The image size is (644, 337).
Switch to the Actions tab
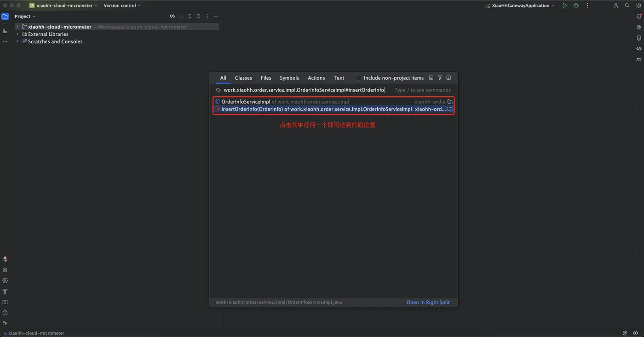[x=316, y=78]
